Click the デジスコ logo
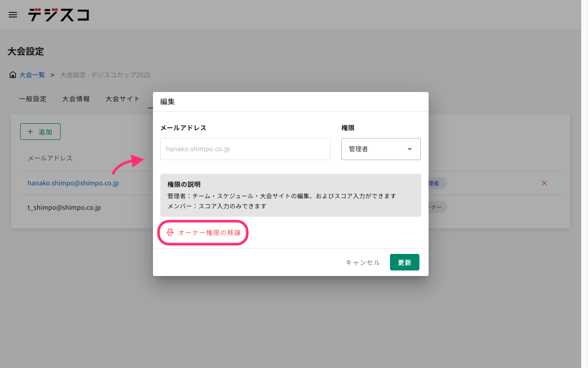Screen dimensions: 588x368 pos(58,15)
